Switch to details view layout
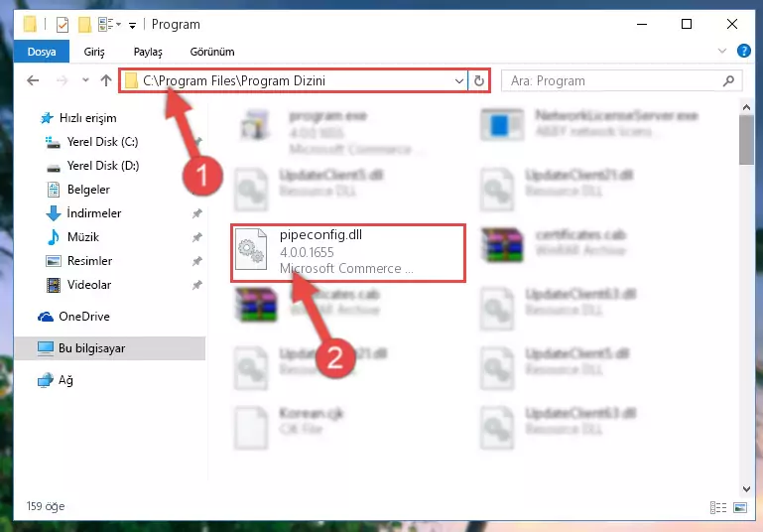Viewport: 763px width, 532px height. [x=718, y=507]
